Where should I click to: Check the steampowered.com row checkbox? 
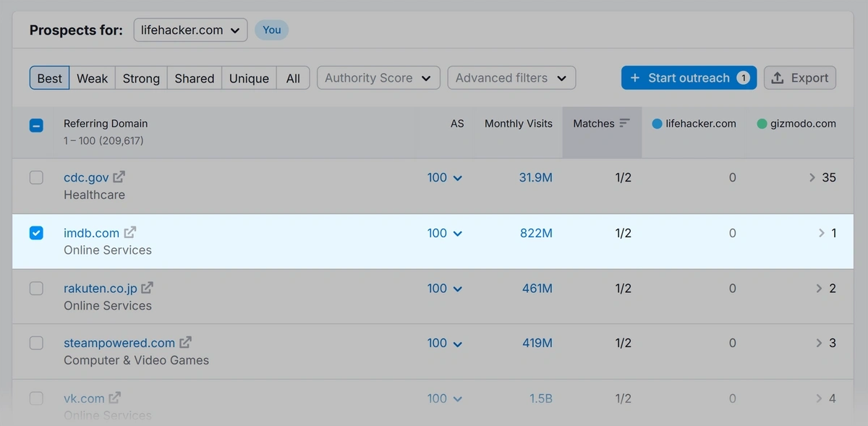click(x=36, y=343)
